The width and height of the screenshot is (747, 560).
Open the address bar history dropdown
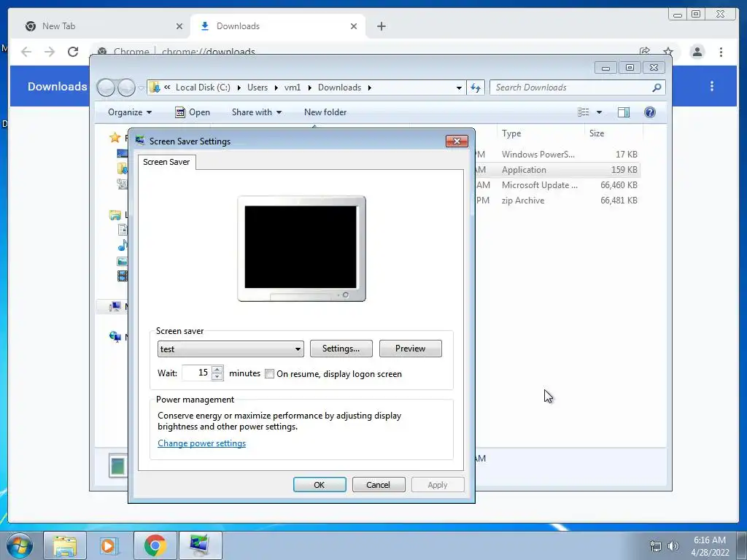coord(459,87)
